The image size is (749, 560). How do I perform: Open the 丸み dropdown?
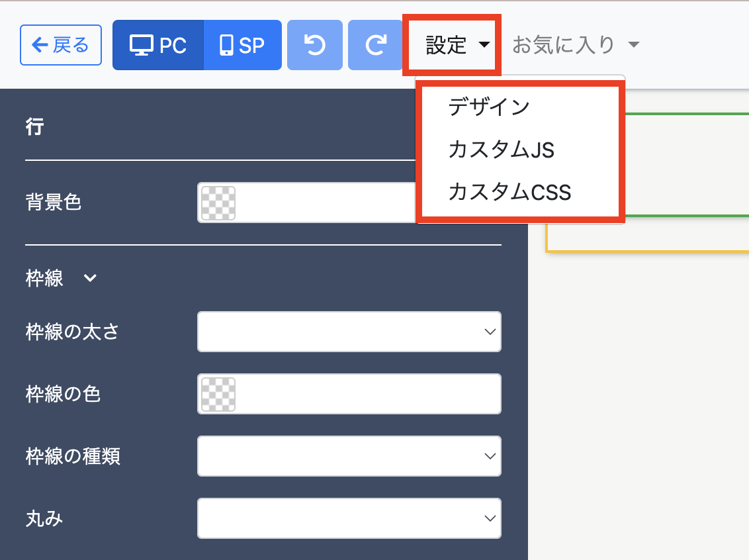coord(349,518)
